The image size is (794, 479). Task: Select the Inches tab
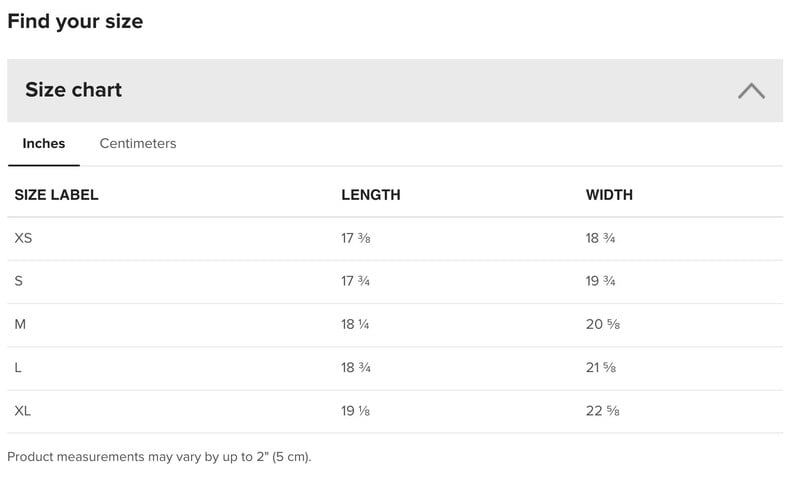point(44,143)
